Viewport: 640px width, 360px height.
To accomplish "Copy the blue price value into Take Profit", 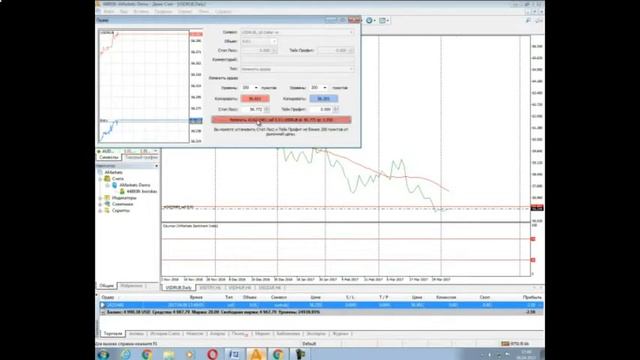I will pyautogui.click(x=324, y=99).
